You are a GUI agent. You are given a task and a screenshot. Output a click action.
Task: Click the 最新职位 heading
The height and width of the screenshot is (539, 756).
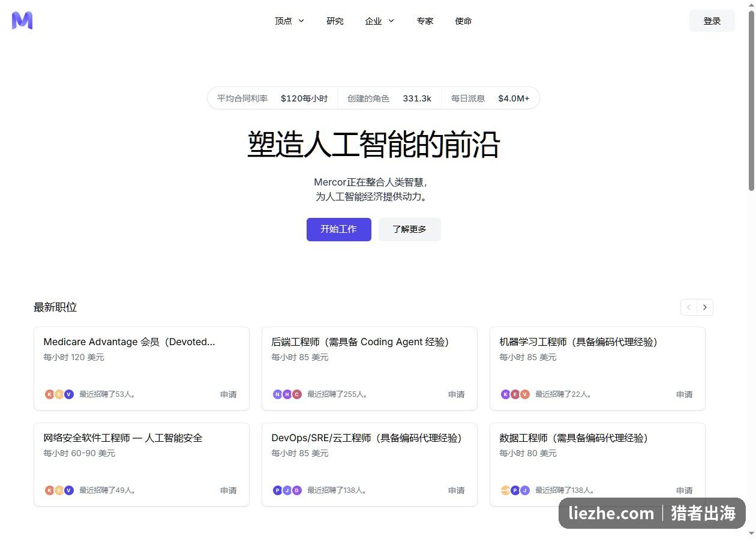click(x=55, y=307)
